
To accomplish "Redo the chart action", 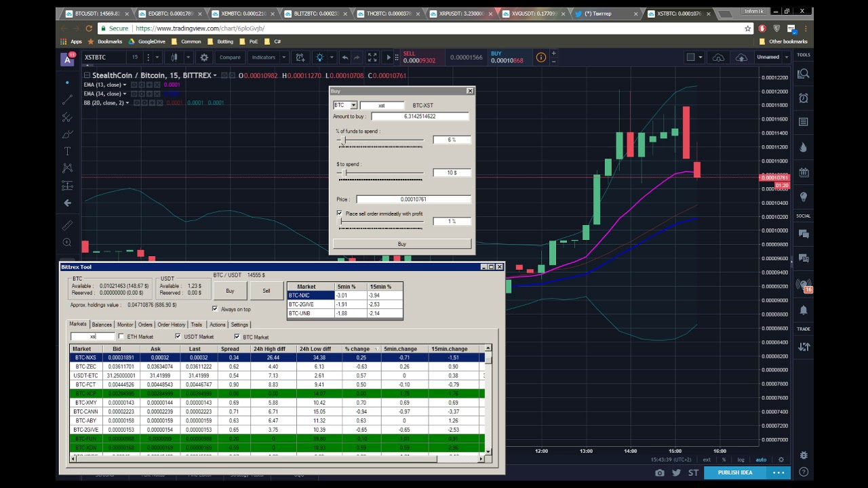I will click(357, 58).
